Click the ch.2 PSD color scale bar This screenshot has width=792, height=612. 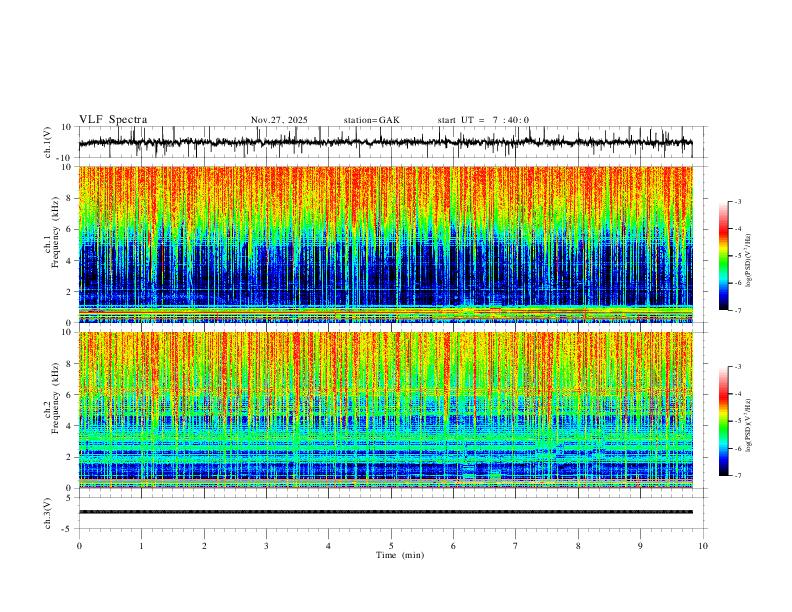click(723, 421)
